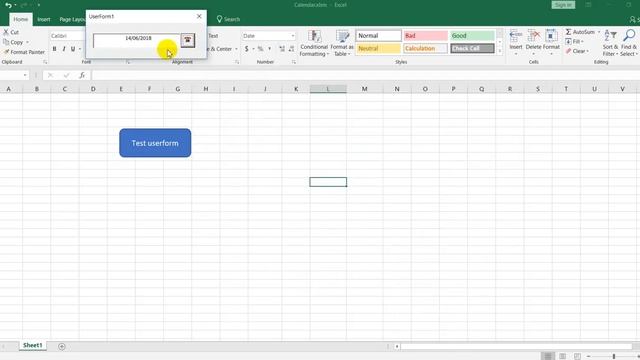The image size is (640, 360).
Task: Open the Clear eraser menu
Action: (577, 51)
